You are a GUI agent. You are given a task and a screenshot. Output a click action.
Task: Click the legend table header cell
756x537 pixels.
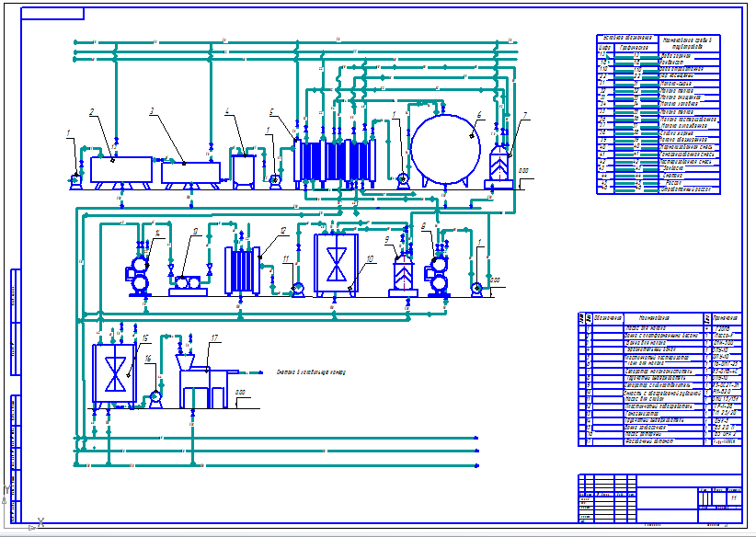[628, 38]
